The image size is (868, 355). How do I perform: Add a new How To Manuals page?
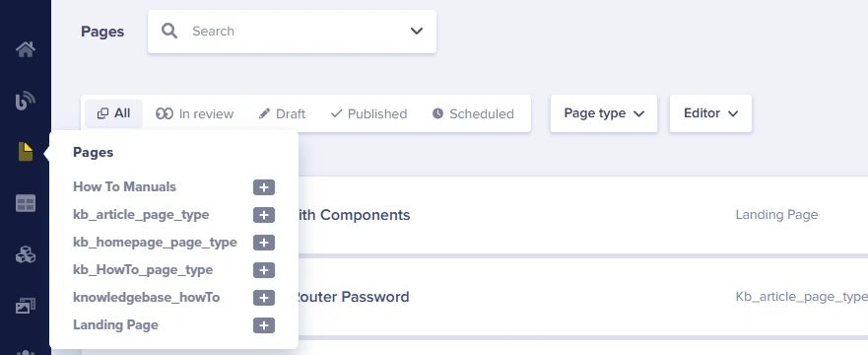pyautogui.click(x=264, y=187)
